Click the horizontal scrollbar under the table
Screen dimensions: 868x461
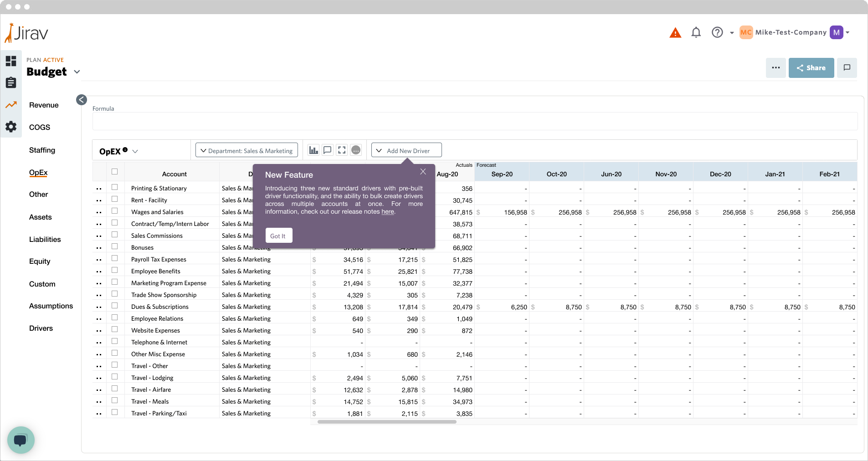pos(387,422)
